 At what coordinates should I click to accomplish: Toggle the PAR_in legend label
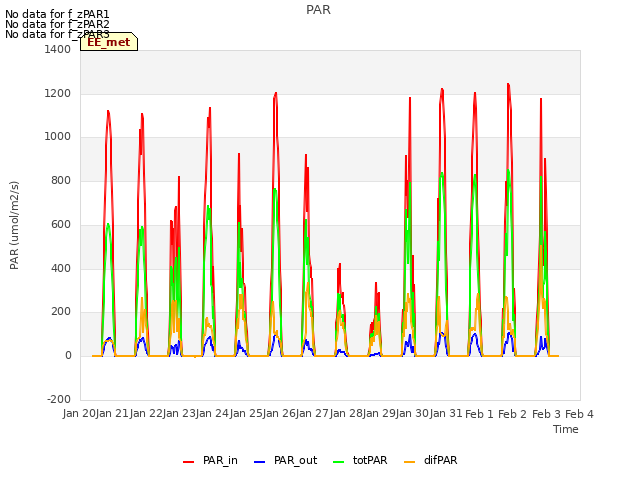pyautogui.click(x=220, y=460)
